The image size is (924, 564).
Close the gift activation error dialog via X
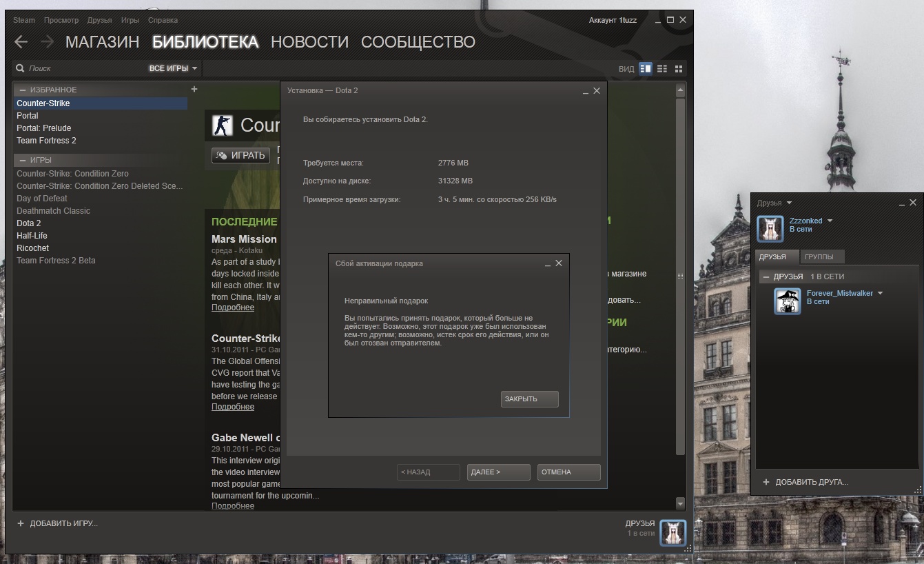[x=559, y=263]
